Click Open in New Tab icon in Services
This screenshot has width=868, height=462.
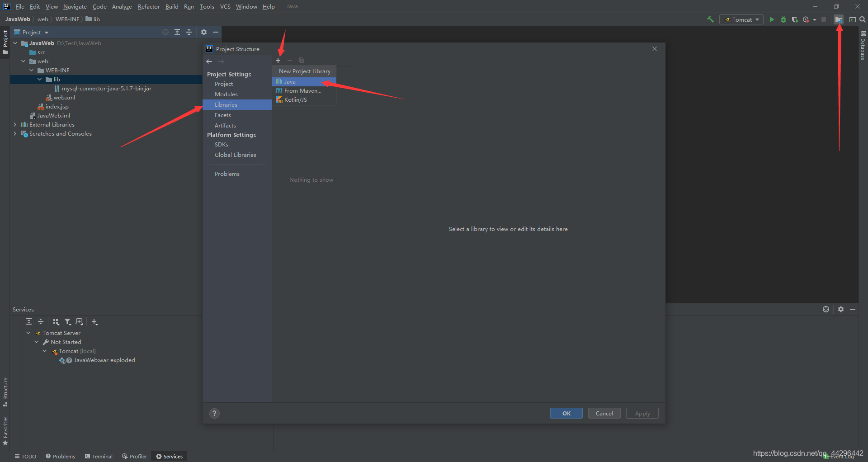click(80, 321)
